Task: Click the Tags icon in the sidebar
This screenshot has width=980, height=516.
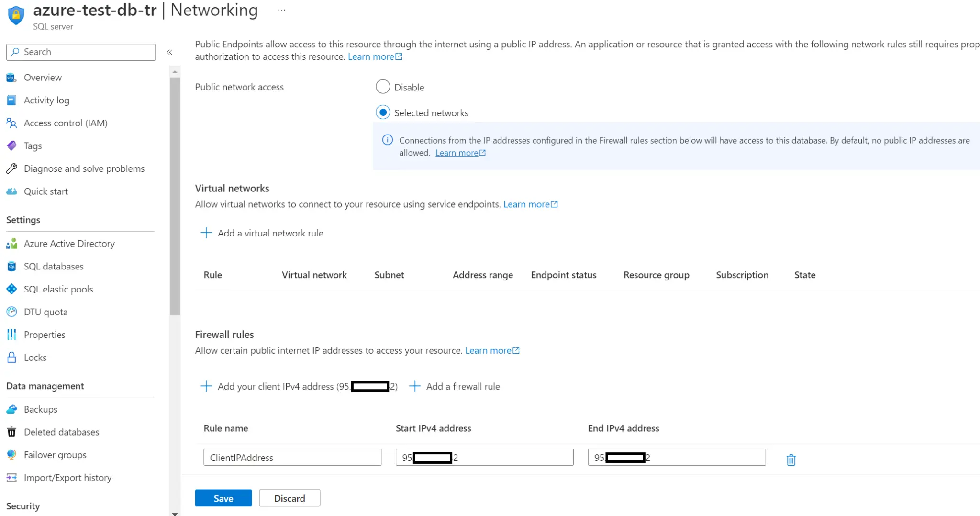Action: 11,146
